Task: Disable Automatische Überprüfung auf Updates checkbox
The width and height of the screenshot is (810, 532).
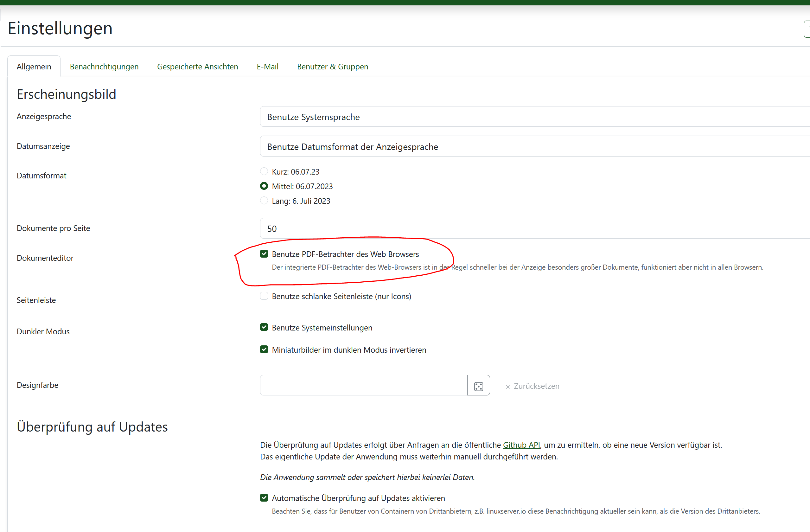Action: pyautogui.click(x=264, y=498)
